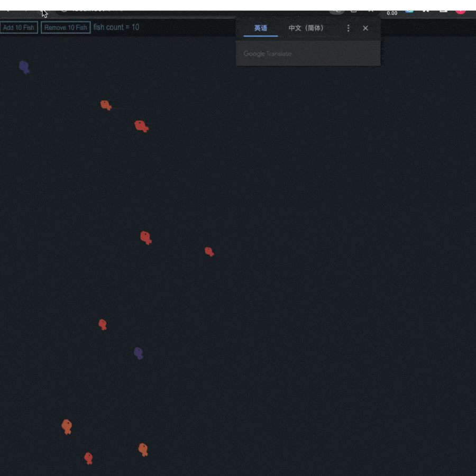Open the Translate popup three-dot options menu
Image resolution: width=476 pixels, height=476 pixels.
tap(348, 28)
